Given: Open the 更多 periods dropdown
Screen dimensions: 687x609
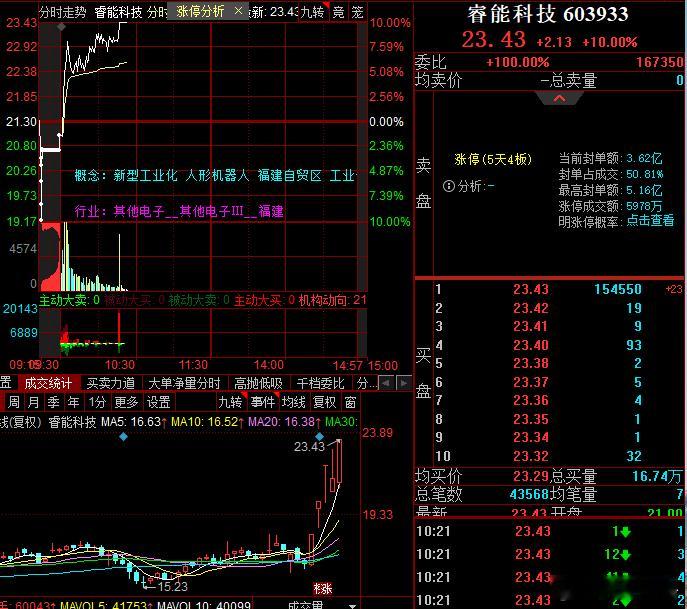Looking at the screenshot, I should [126, 402].
